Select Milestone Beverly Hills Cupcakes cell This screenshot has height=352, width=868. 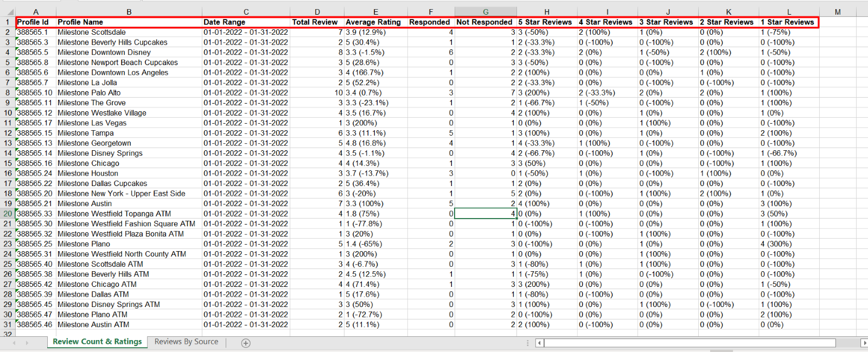pos(129,42)
